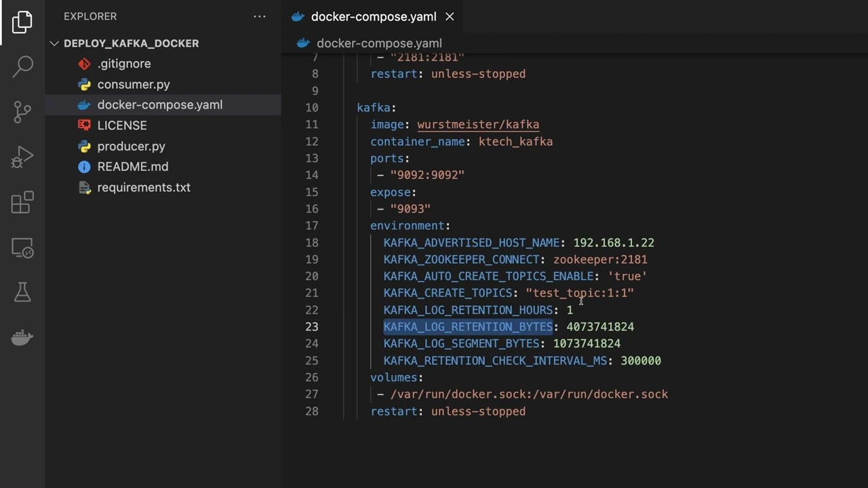
Task: Click the 'environment:' key
Action: [410, 226]
